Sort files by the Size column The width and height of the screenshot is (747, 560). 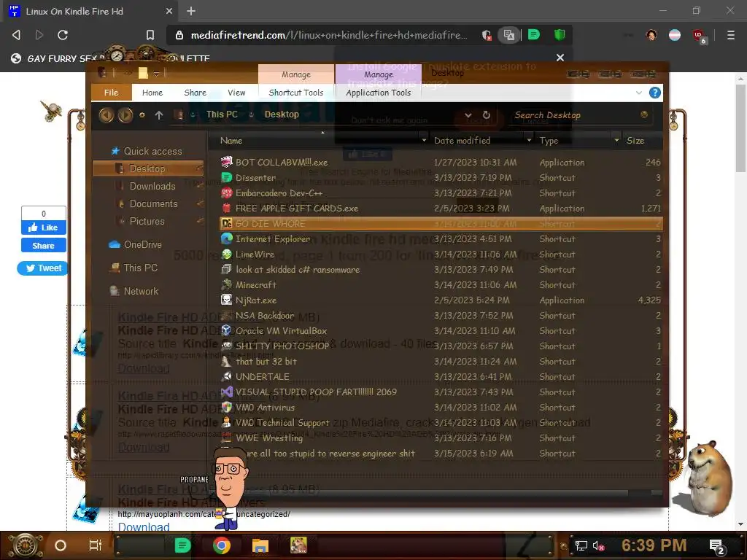(635, 141)
